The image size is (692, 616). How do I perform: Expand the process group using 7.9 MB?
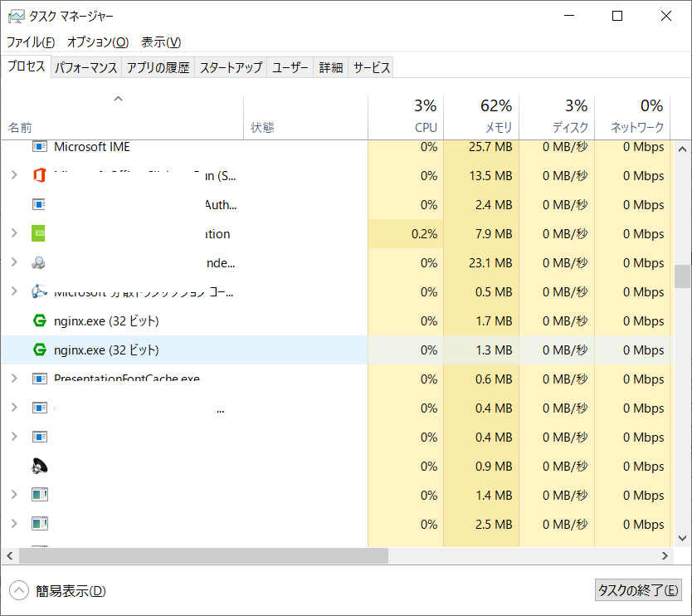(x=14, y=232)
